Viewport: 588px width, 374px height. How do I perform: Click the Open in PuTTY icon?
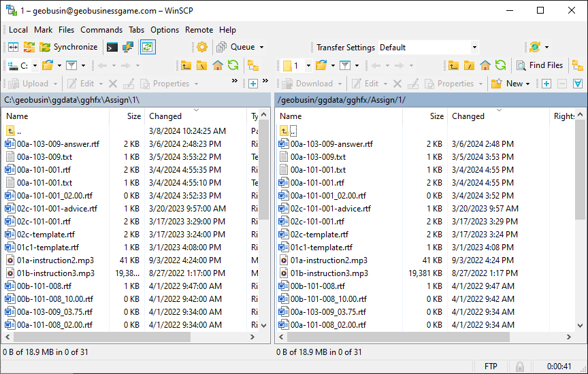127,47
